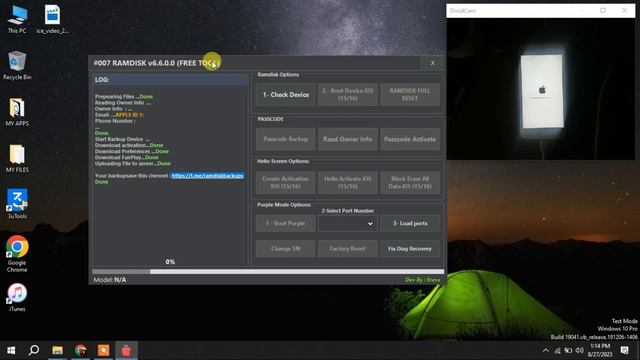Click the Passcode Activate button

410,139
